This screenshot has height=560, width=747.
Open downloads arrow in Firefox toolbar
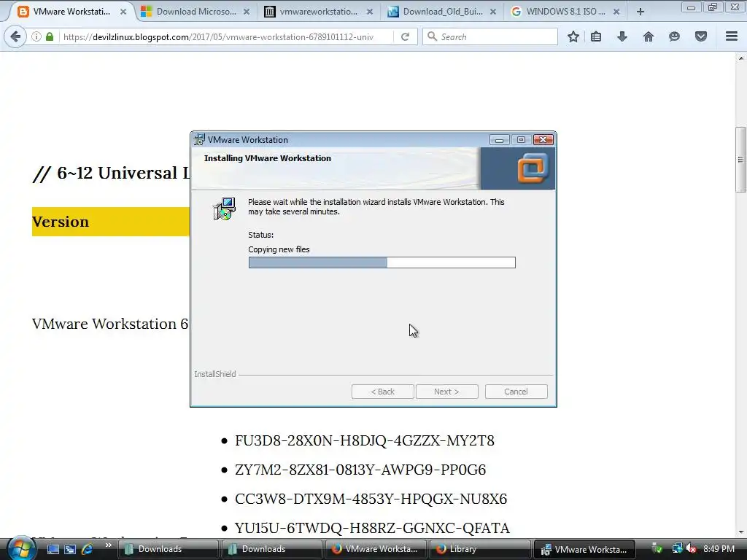tap(622, 36)
